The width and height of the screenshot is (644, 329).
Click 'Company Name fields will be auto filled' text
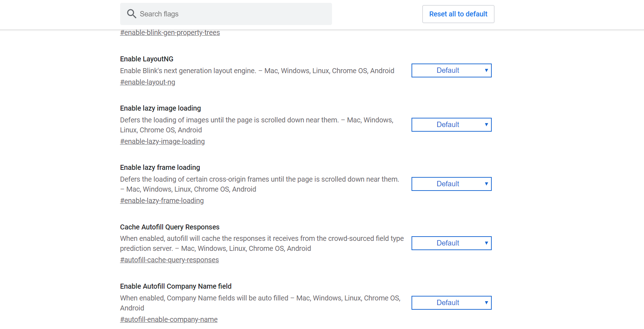260,303
